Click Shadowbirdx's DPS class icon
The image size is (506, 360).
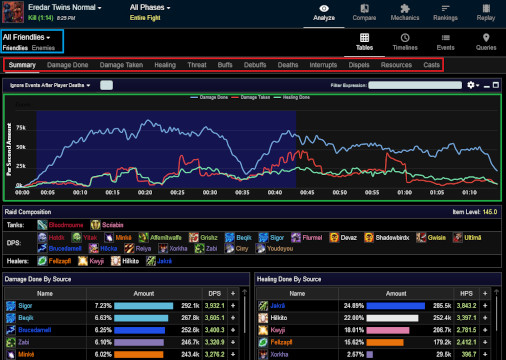coord(369,237)
